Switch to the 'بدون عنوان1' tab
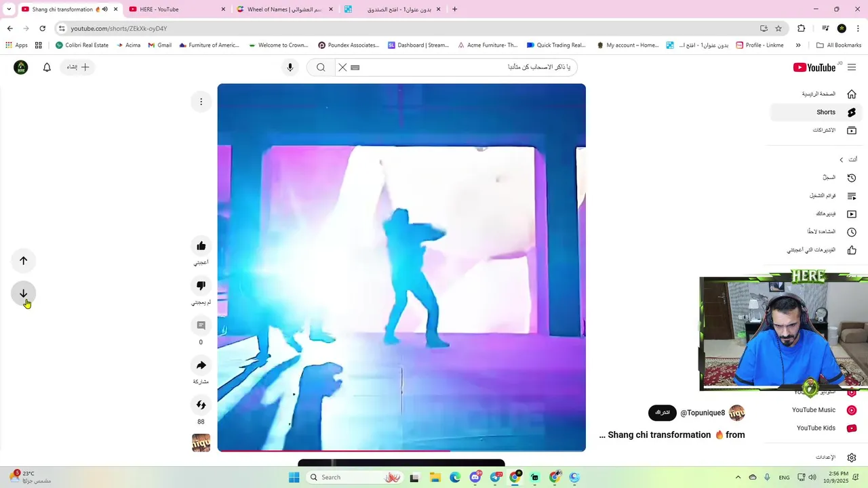This screenshot has height=488, width=868. 393,9
